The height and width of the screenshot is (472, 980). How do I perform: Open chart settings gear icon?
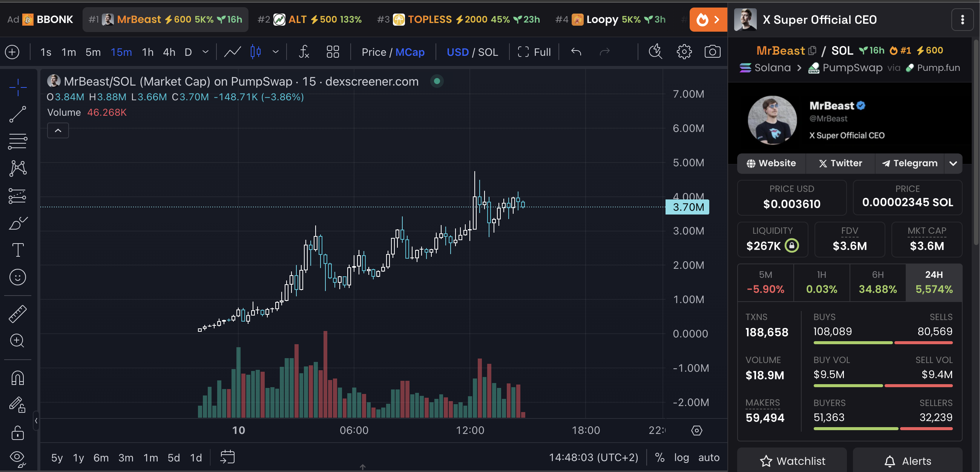point(684,52)
